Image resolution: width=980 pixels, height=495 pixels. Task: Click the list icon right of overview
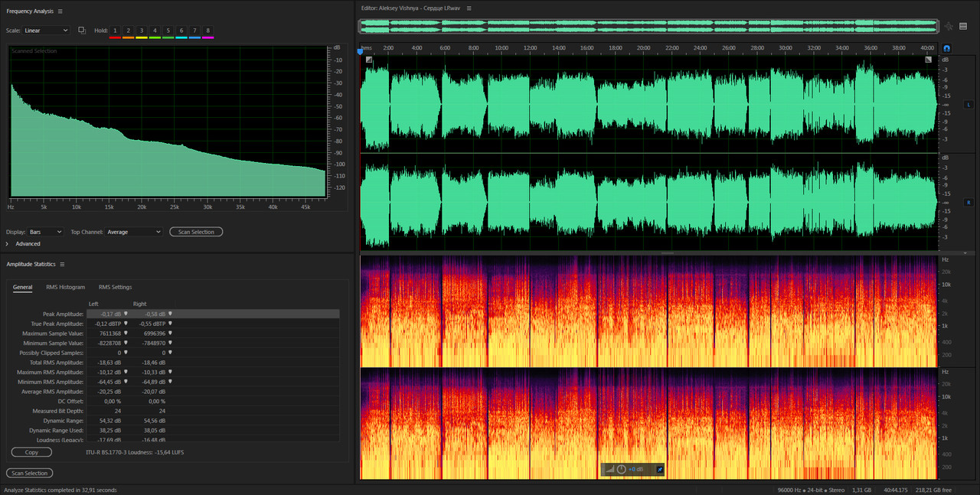[x=964, y=26]
